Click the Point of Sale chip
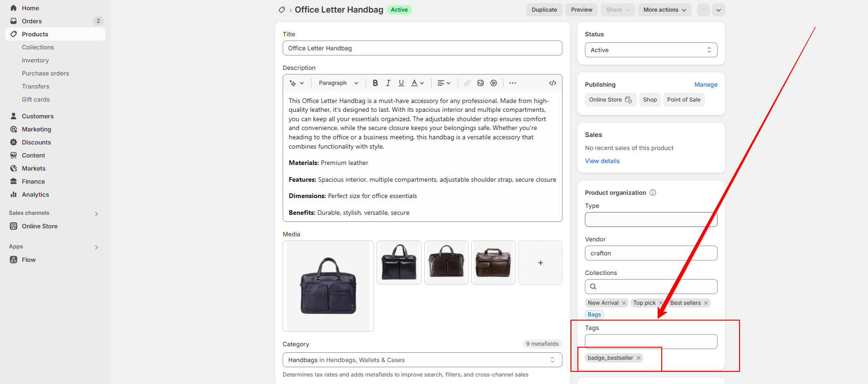The image size is (868, 384). (684, 100)
